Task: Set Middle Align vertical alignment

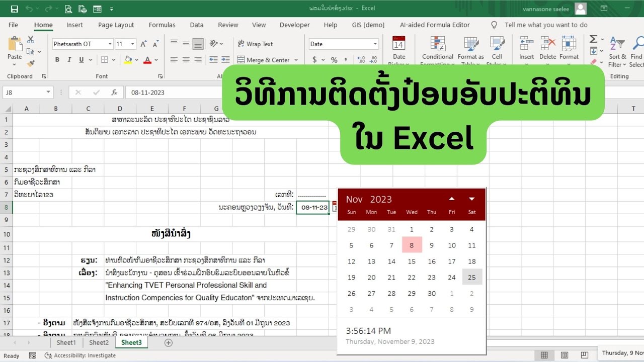Action: pos(186,44)
